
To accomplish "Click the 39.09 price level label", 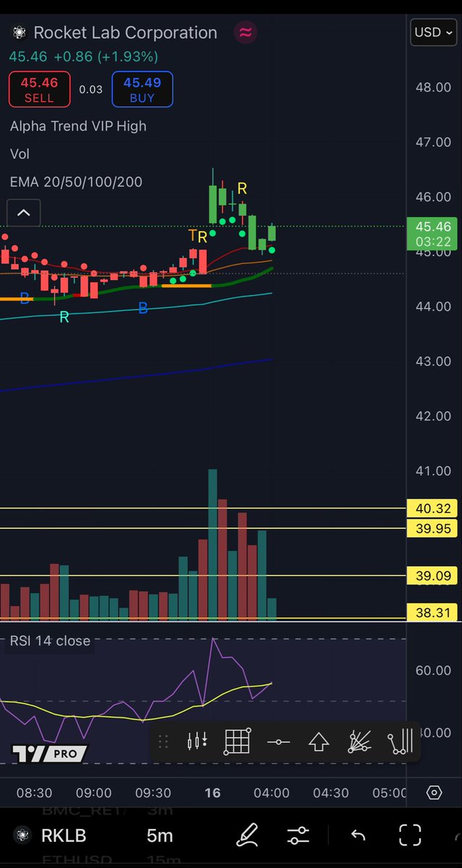I will (433, 576).
